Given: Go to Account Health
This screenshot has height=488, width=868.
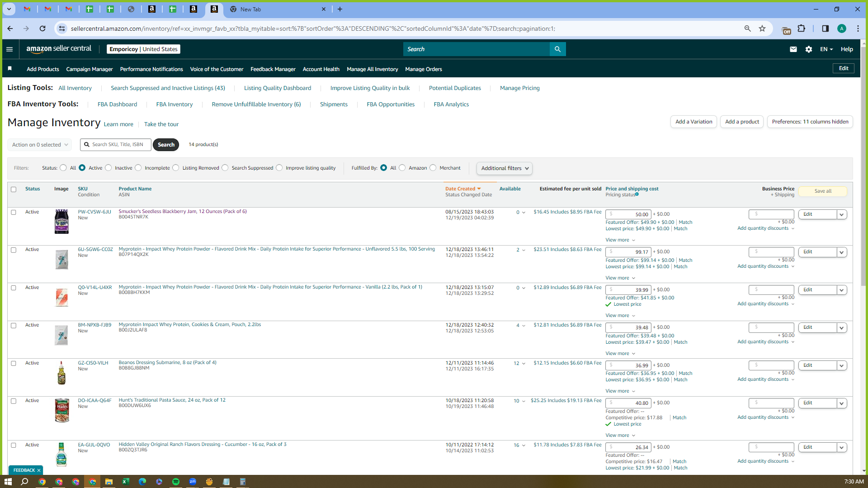Looking at the screenshot, I should [x=321, y=69].
